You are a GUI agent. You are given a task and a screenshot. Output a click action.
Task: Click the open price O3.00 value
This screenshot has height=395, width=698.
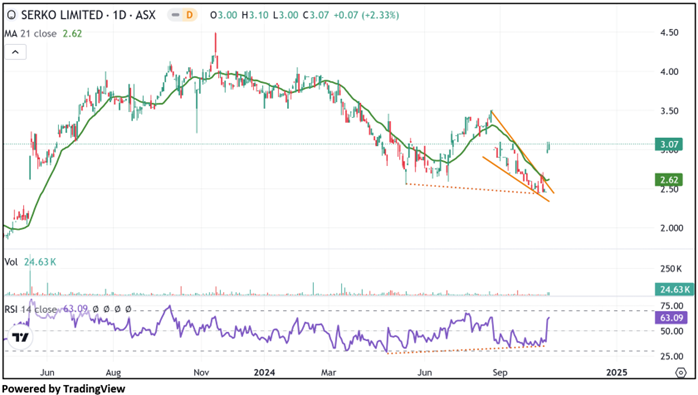tap(223, 15)
